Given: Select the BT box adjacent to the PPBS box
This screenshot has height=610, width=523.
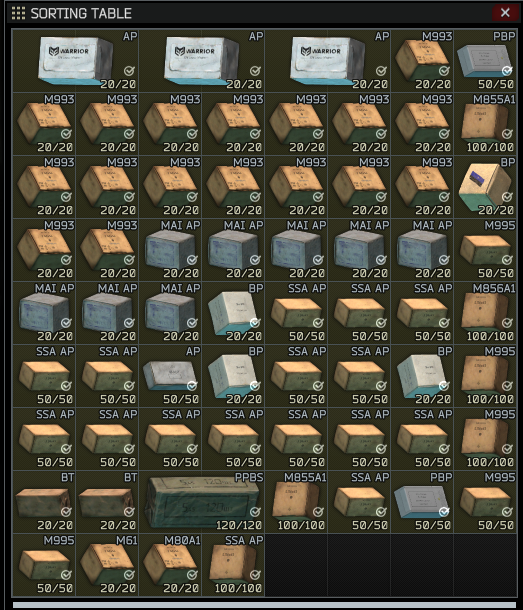Looking at the screenshot, I should point(107,502).
